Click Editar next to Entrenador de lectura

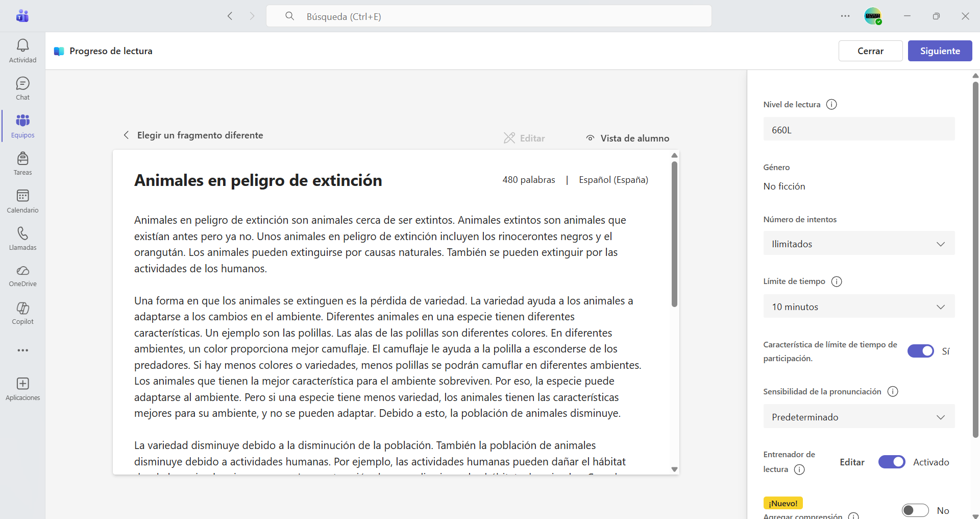852,462
